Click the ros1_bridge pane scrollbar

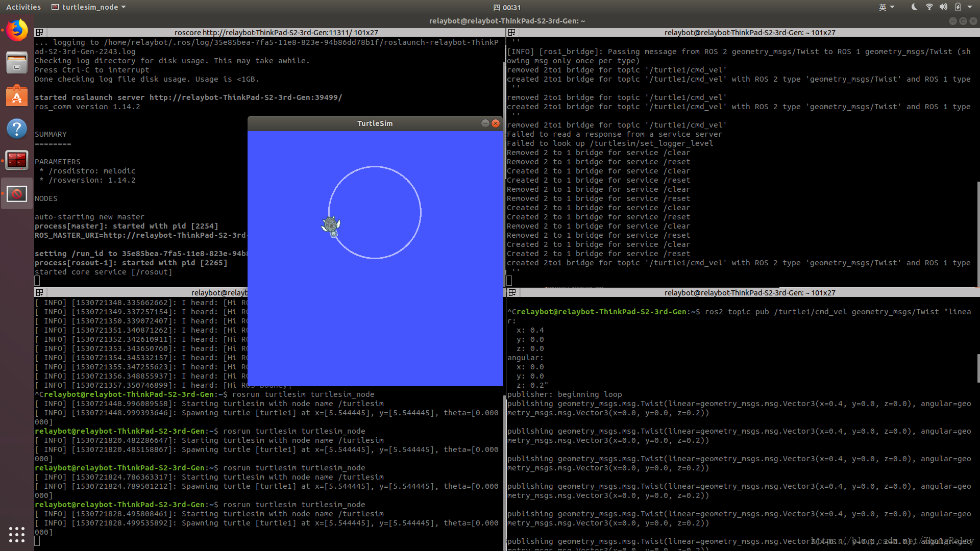tap(978, 234)
